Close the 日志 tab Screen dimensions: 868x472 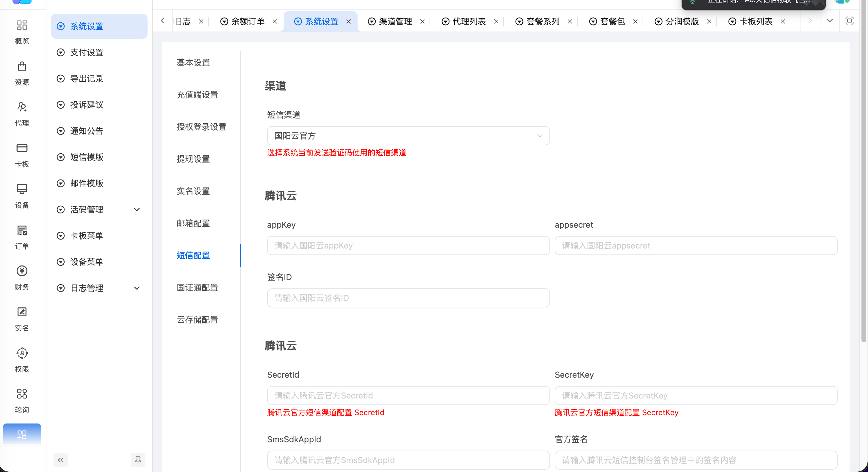click(x=201, y=22)
